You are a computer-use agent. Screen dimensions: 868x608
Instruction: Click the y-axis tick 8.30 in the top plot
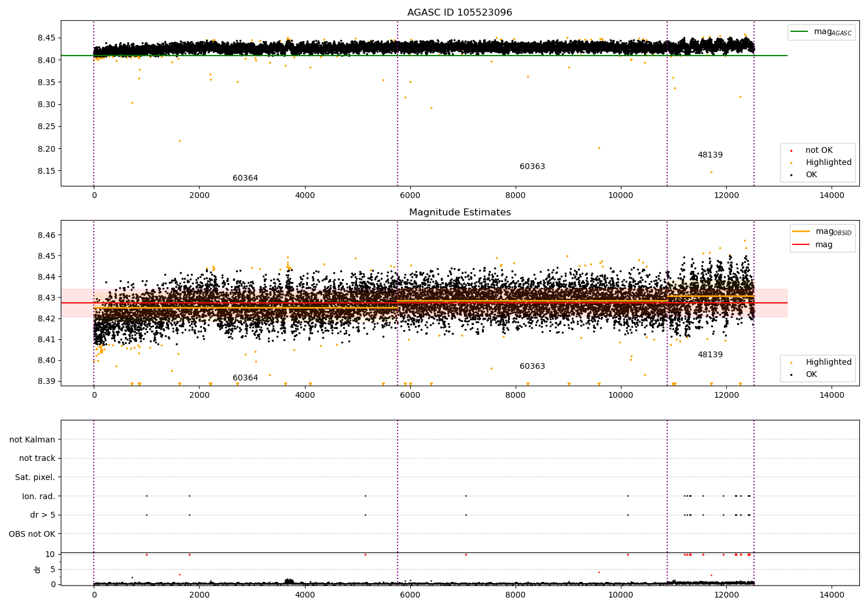pyautogui.click(x=46, y=105)
